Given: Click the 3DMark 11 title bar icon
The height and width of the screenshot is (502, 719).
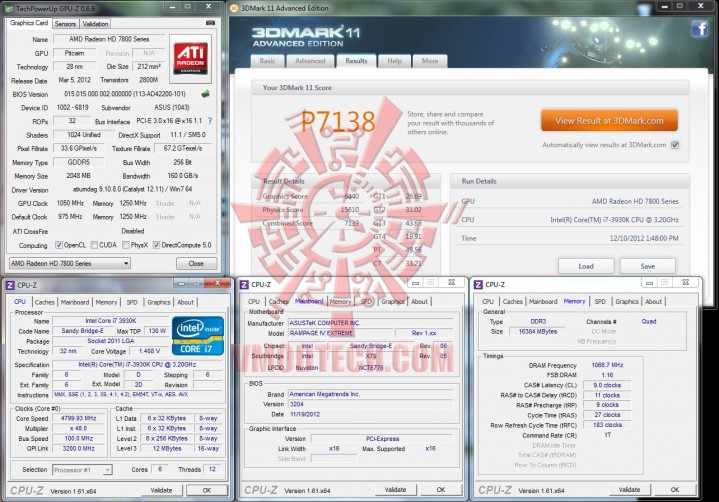Looking at the screenshot, I should point(234,8).
